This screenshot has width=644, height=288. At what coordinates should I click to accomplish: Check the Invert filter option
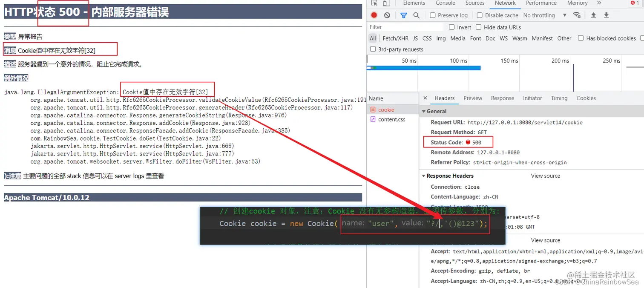pos(452,27)
